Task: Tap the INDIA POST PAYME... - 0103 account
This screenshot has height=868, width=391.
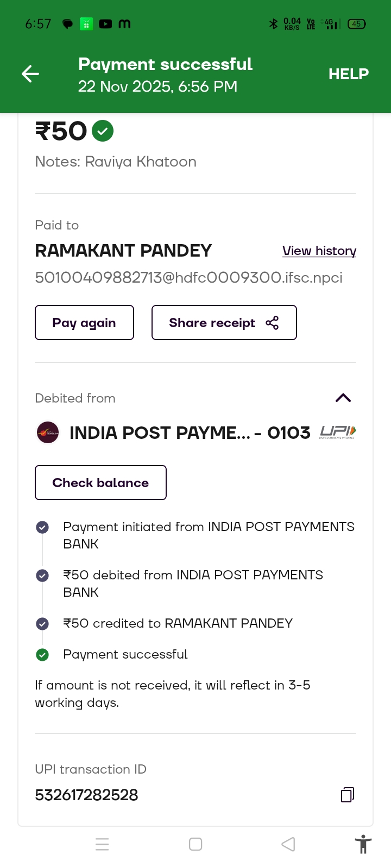Action: (x=190, y=433)
